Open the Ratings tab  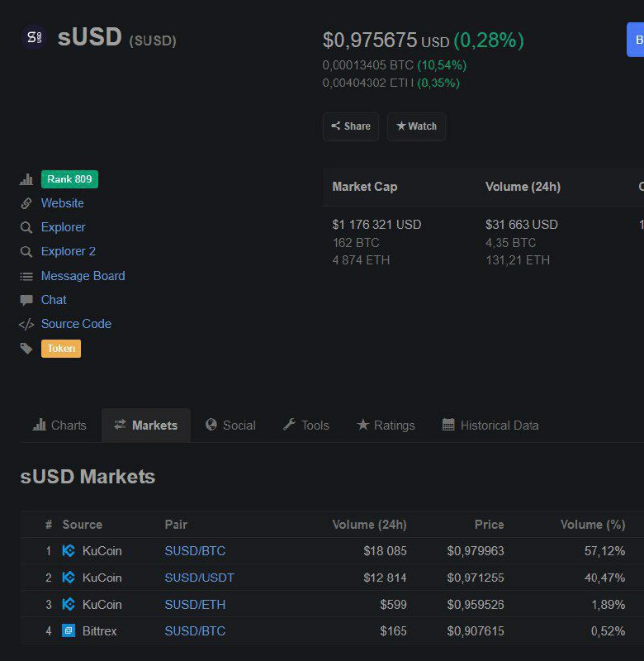point(386,425)
